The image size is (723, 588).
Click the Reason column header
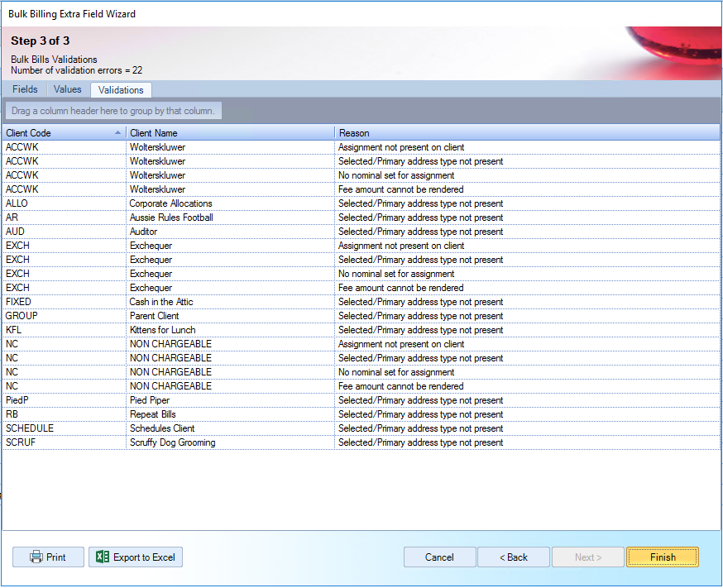click(527, 132)
